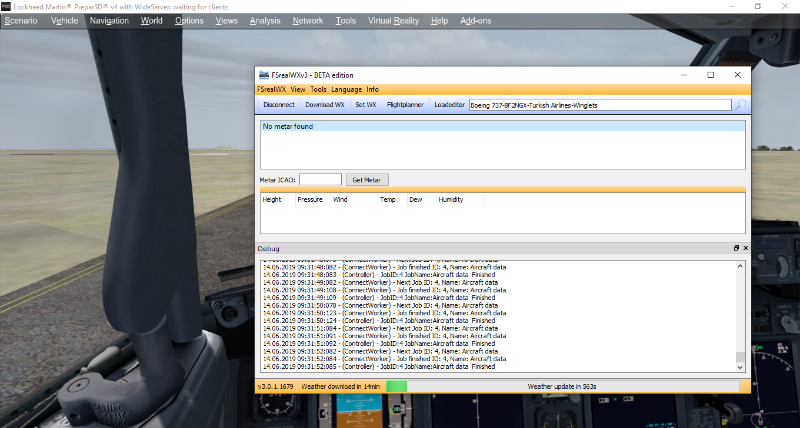Open the Tools menu in FSrealWX
Screen dimensions: 800x428
[x=318, y=89]
